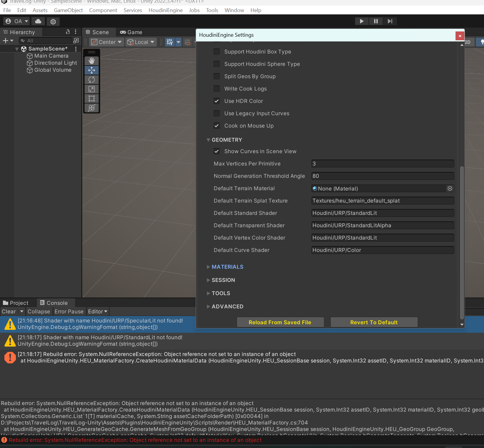
Task: Click the Max Vertices Per Primitive field
Action: pyautogui.click(x=382, y=164)
